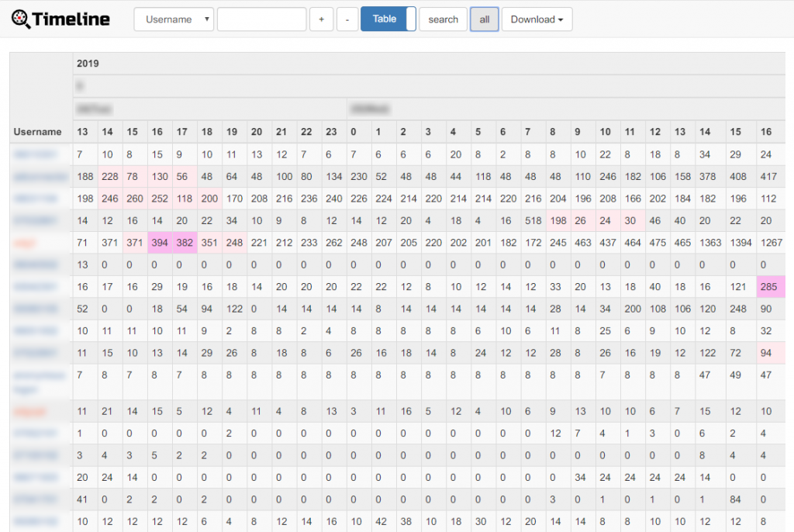Click the 260 highlighted cell
794x532 pixels.
tap(135, 199)
